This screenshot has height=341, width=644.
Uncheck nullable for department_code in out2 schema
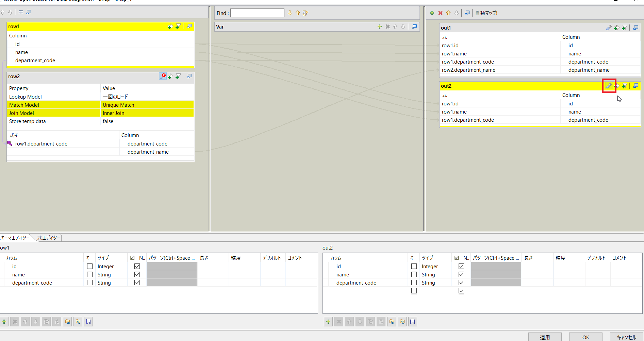coord(461,283)
